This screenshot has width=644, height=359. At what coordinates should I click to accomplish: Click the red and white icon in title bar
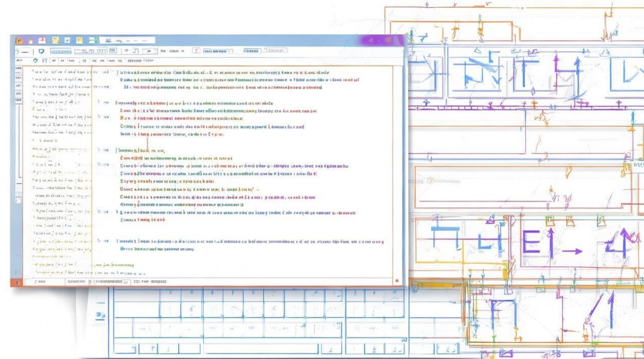(x=42, y=41)
